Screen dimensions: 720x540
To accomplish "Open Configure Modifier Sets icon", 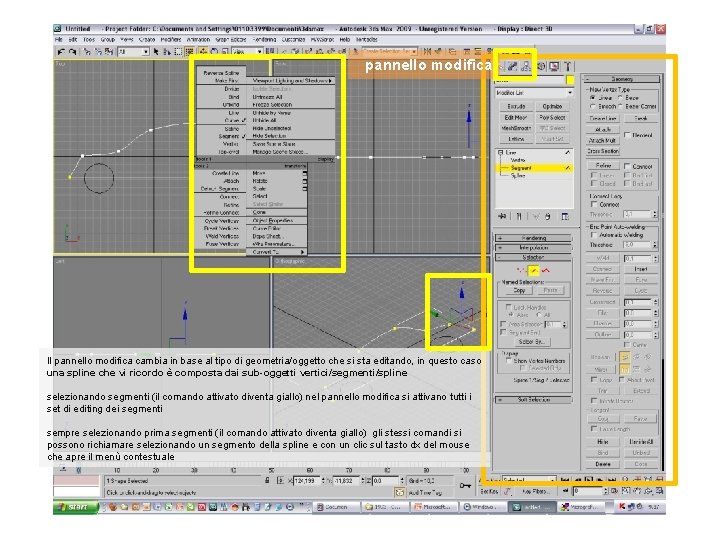I will point(565,216).
